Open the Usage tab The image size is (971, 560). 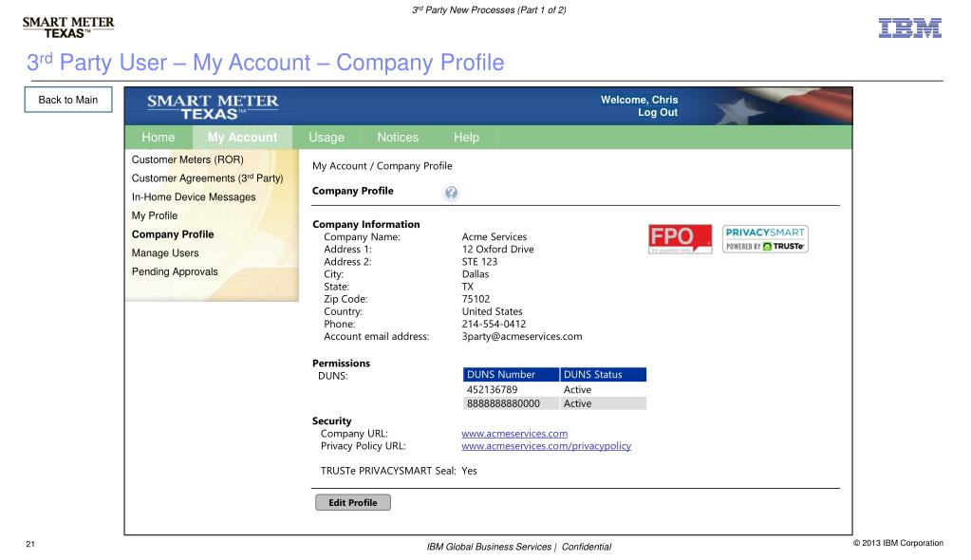pos(327,138)
